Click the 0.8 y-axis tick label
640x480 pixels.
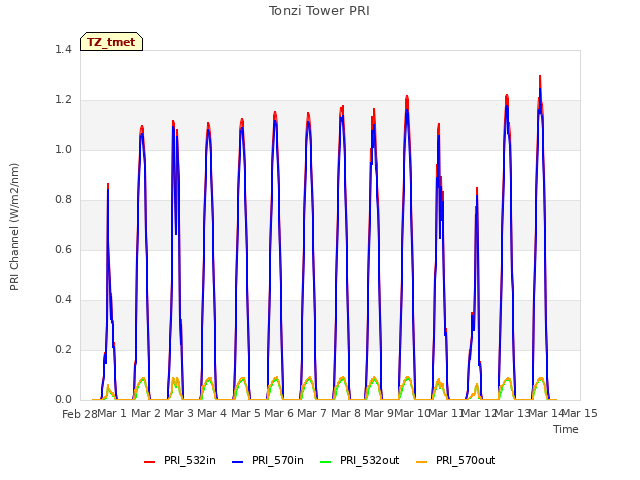63,200
